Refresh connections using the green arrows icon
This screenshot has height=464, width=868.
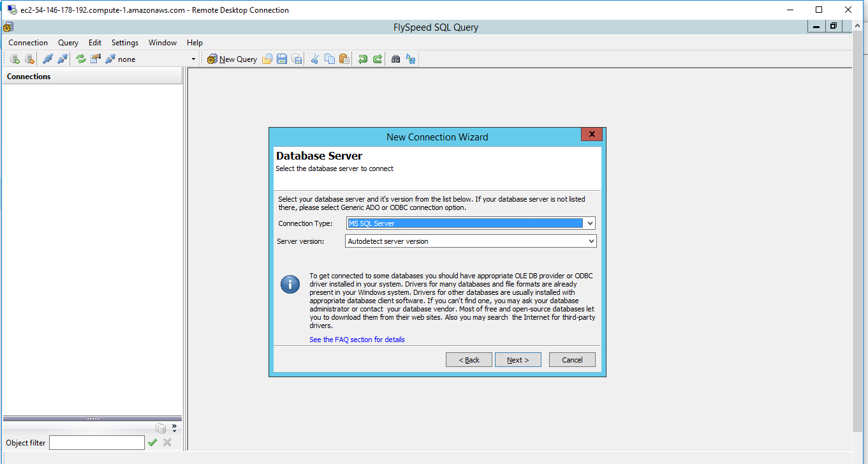(80, 59)
